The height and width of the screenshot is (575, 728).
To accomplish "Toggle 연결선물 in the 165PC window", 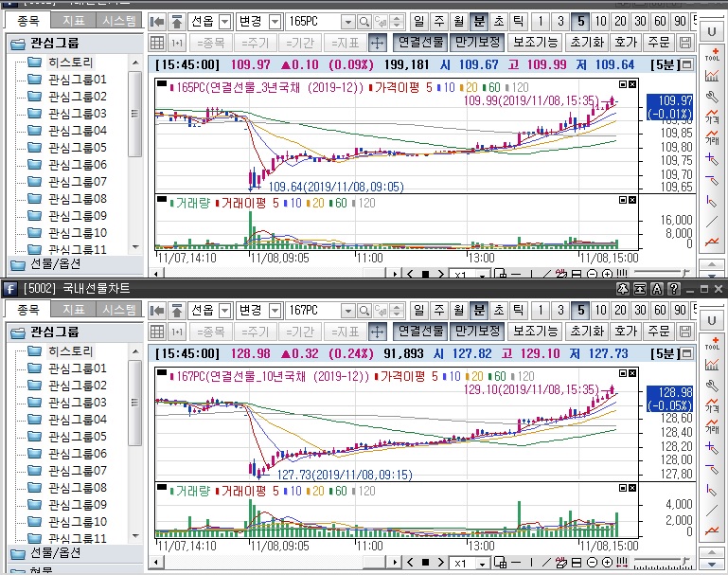I will coord(420,43).
